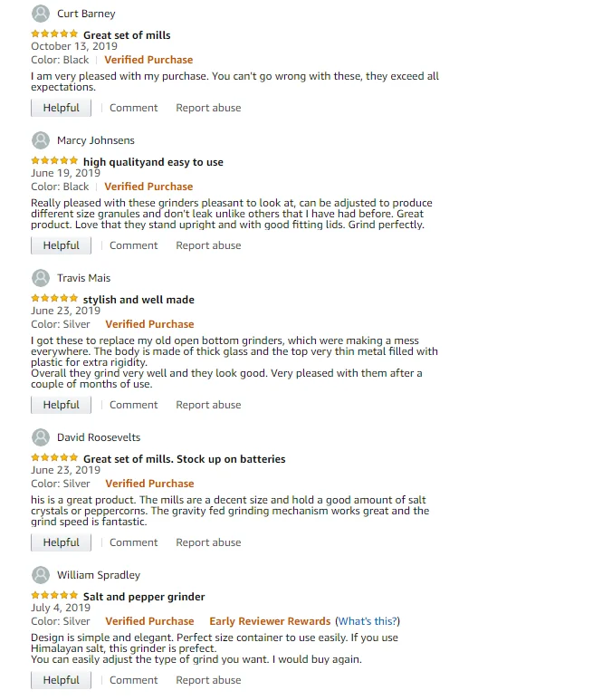Click star rating on 'Salt and pepper grinder' review
602x700 pixels.
tap(54, 596)
